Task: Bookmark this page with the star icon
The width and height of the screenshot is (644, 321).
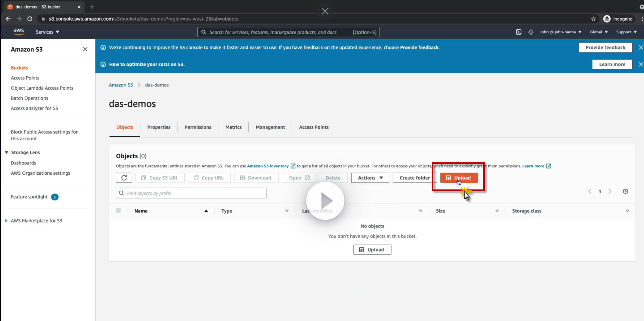Action: [593, 19]
